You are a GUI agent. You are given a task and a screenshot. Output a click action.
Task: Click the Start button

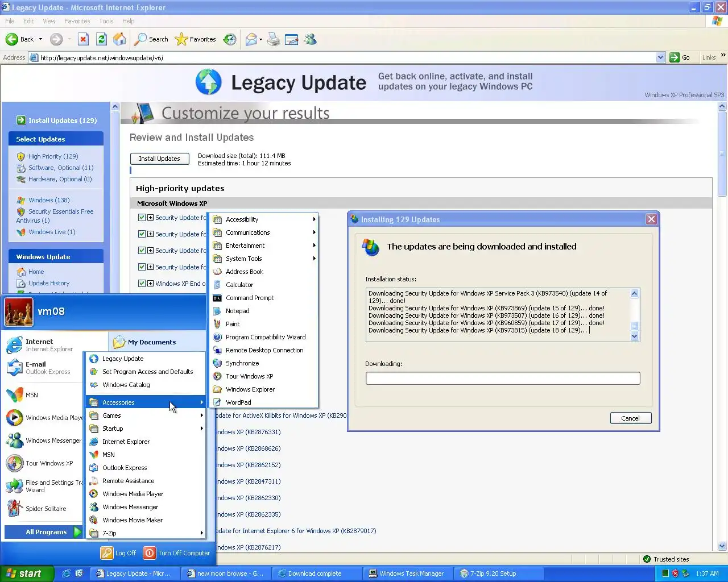coord(27,573)
